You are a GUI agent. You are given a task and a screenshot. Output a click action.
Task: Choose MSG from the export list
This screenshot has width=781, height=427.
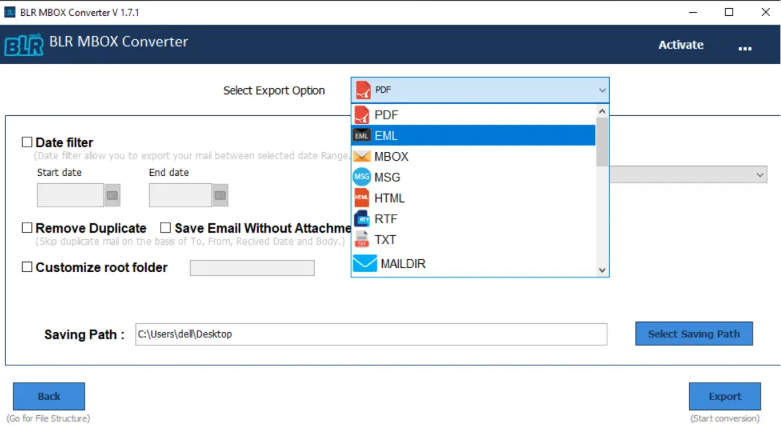(473, 177)
